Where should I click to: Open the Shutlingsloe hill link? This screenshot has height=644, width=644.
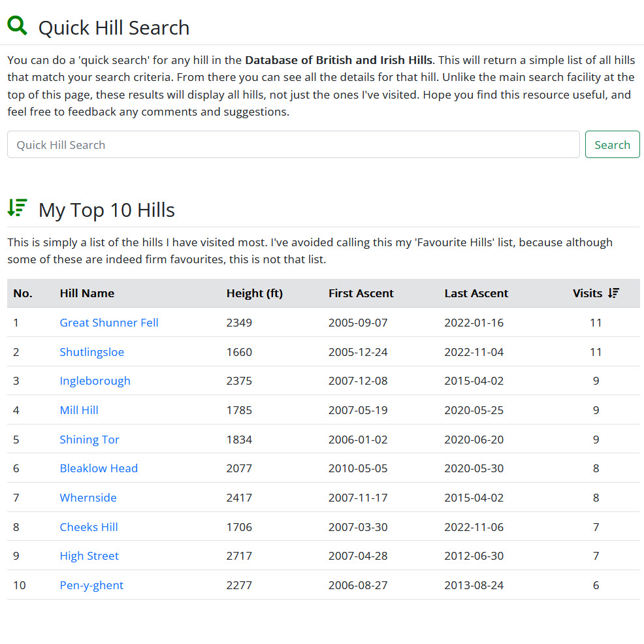click(91, 352)
